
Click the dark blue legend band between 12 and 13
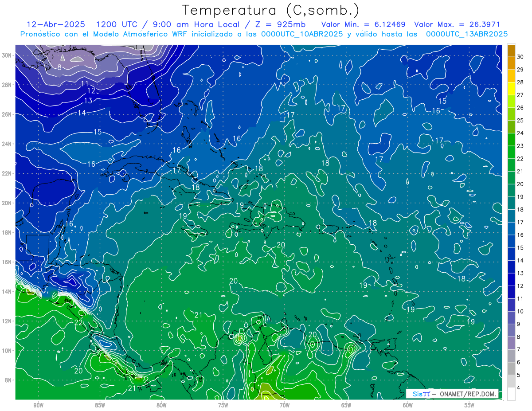511,279
